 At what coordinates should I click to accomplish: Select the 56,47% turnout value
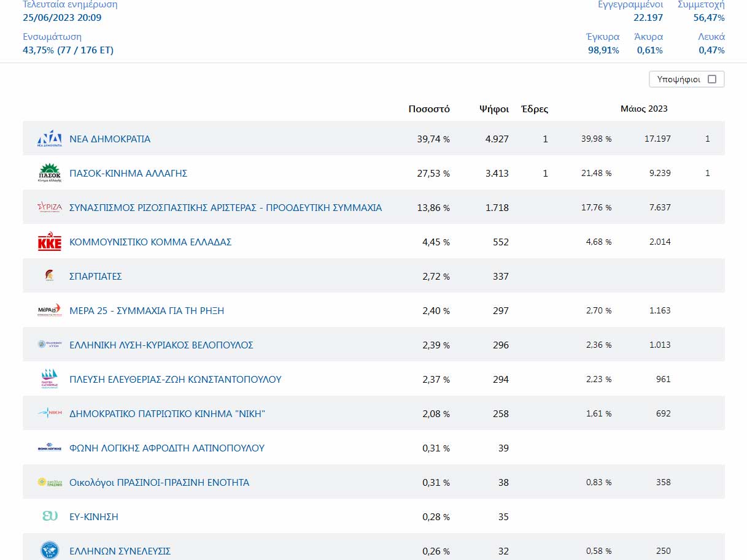[709, 17]
